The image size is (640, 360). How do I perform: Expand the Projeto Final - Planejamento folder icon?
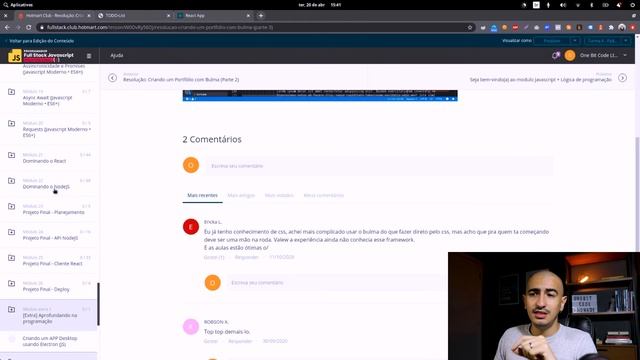pyautogui.click(x=11, y=207)
